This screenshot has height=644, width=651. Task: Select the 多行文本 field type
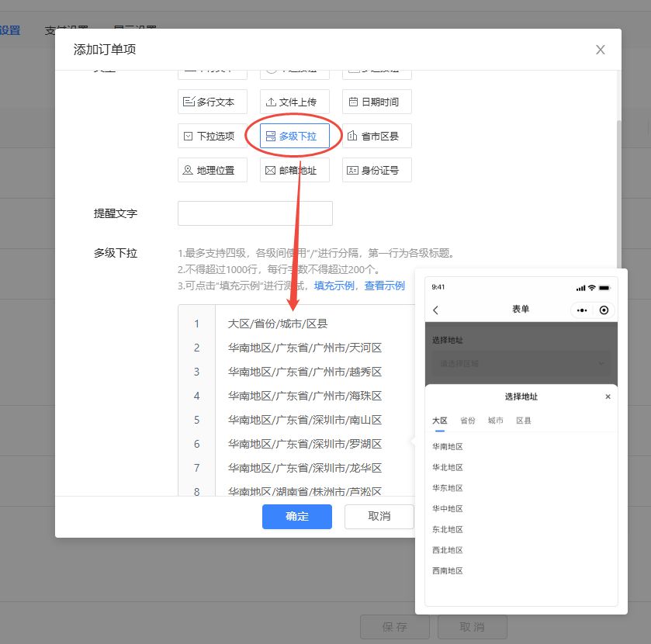[213, 102]
